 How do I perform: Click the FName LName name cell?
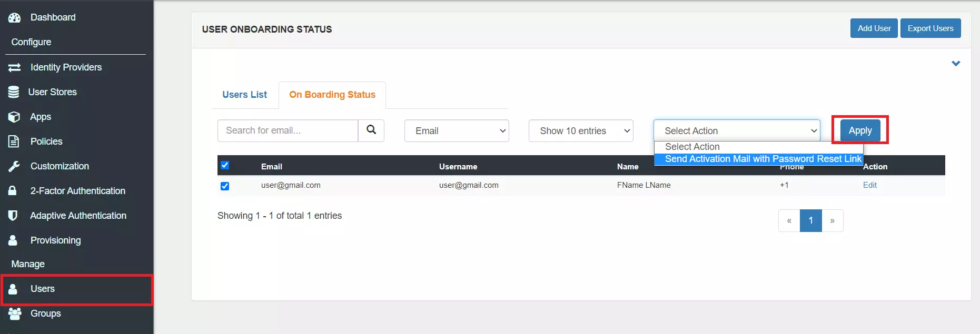pyautogui.click(x=644, y=185)
